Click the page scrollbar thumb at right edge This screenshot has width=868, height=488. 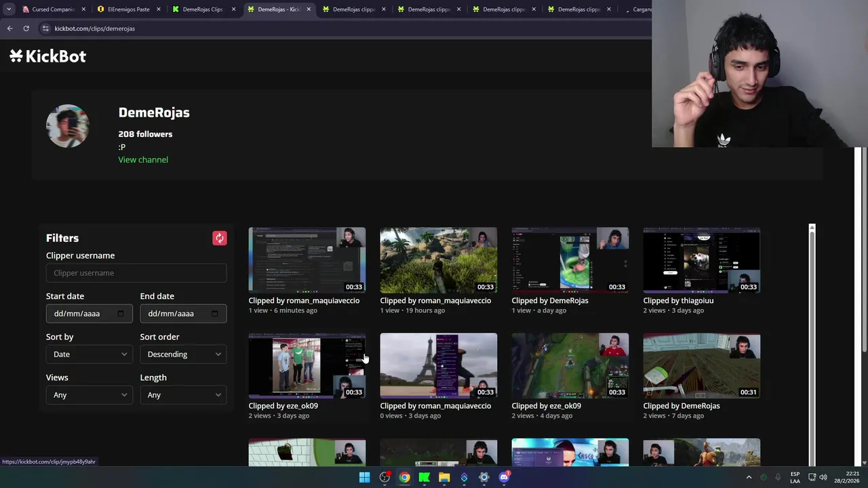863,251
